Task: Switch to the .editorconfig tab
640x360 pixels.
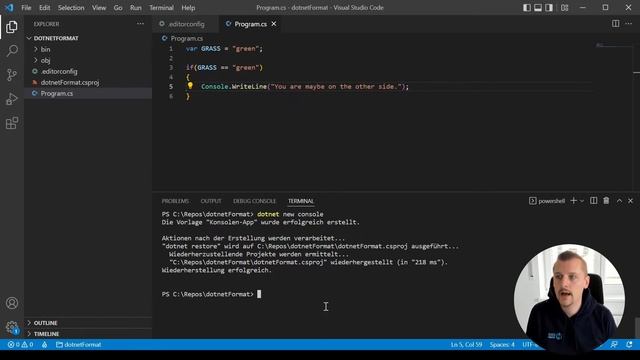Action: coord(186,24)
